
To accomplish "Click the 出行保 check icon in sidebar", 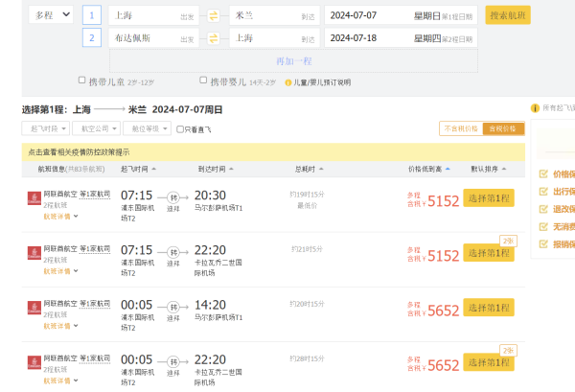I will coord(543,192).
